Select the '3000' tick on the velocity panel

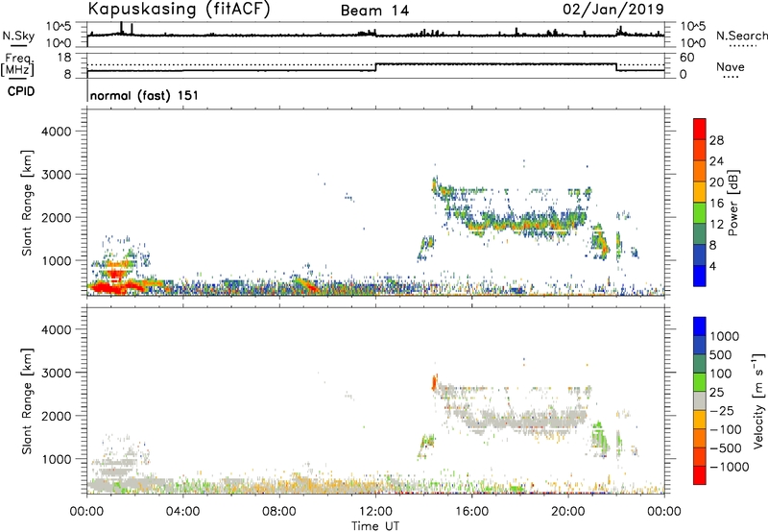coord(57,373)
